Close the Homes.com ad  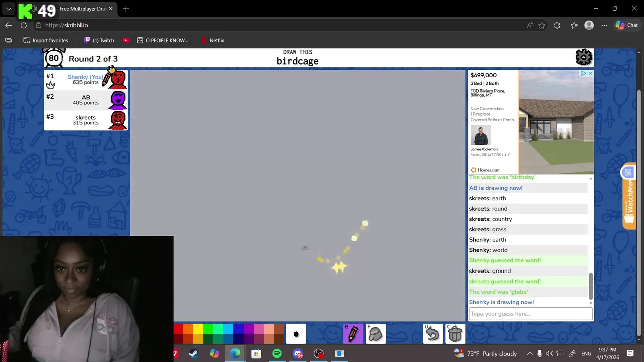click(590, 73)
